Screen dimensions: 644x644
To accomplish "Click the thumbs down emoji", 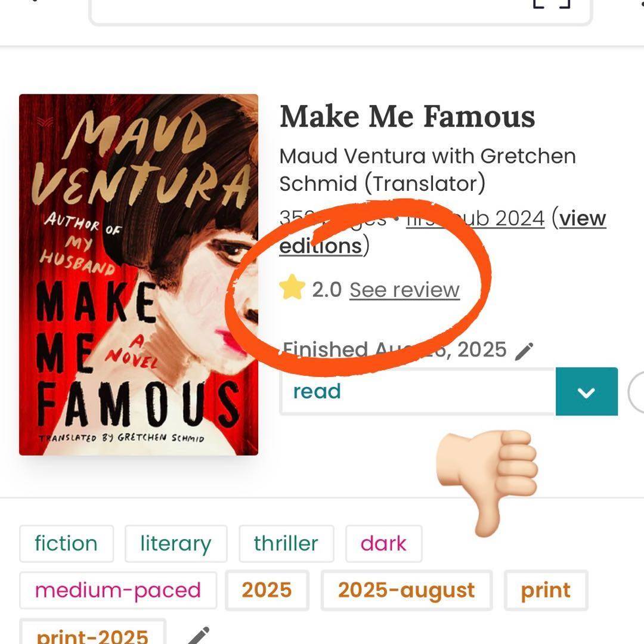I will pyautogui.click(x=488, y=481).
